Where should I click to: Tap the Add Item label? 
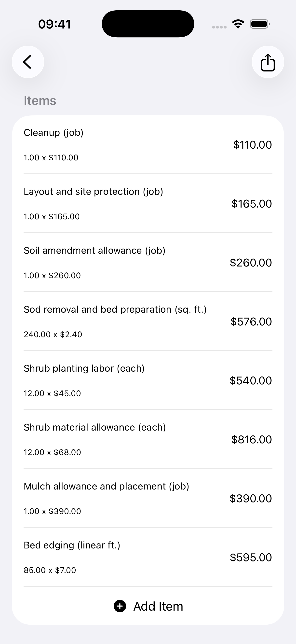coord(158,606)
